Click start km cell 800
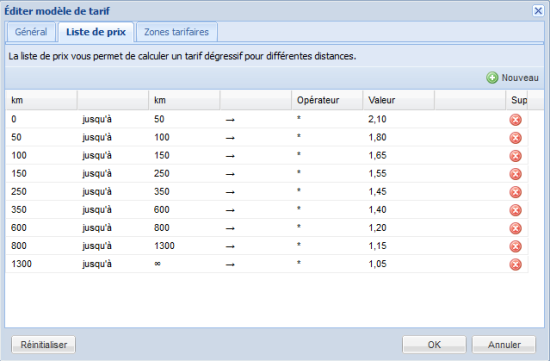 coord(42,246)
